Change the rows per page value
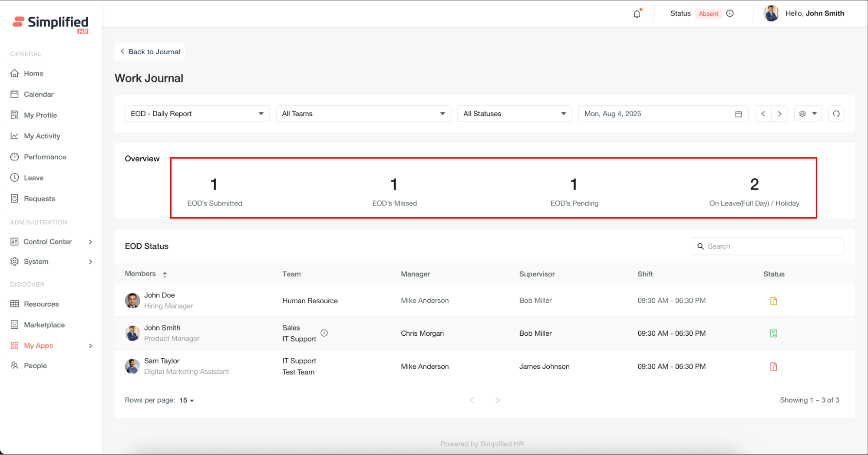868x455 pixels. pyautogui.click(x=187, y=400)
